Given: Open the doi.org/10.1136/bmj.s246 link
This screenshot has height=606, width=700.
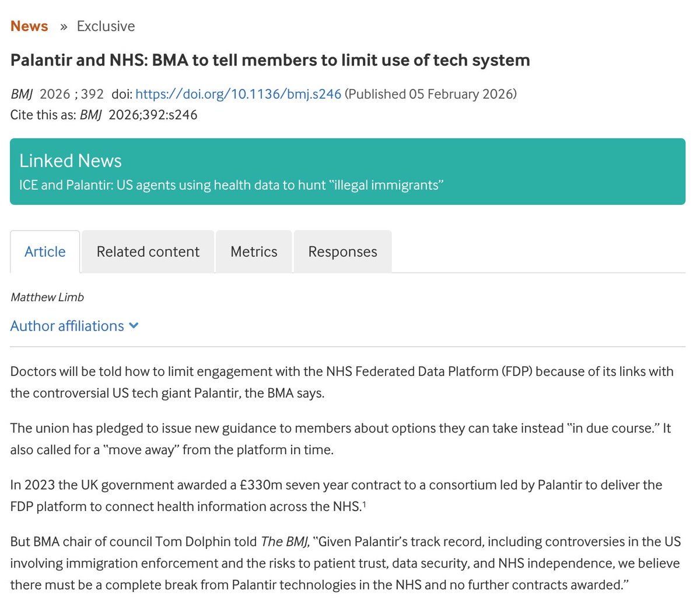Looking at the screenshot, I should [238, 94].
